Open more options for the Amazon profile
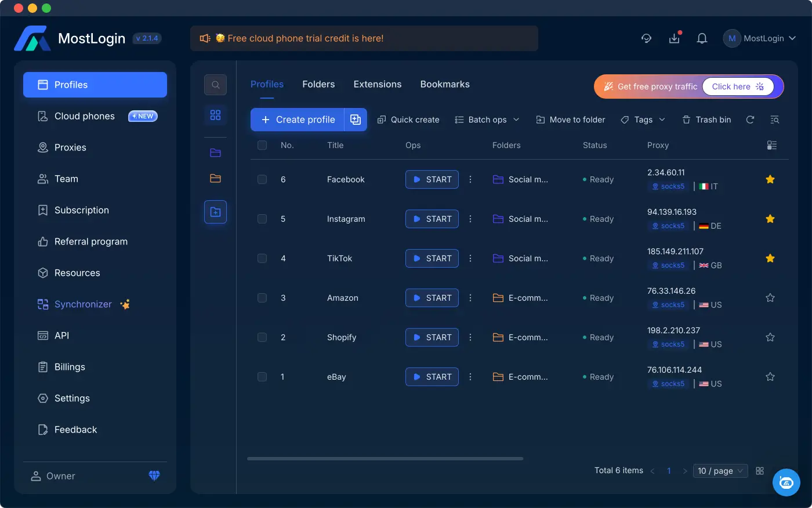812x508 pixels. [x=470, y=298]
